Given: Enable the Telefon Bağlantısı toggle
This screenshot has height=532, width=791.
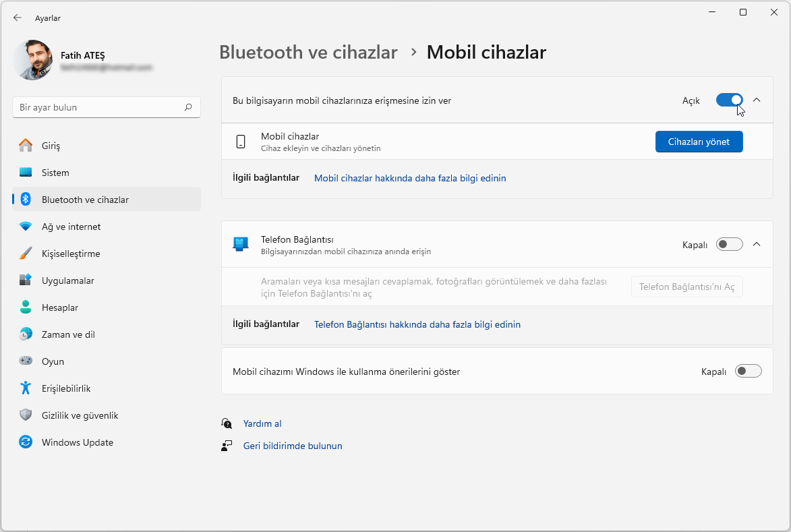Looking at the screenshot, I should click(729, 244).
